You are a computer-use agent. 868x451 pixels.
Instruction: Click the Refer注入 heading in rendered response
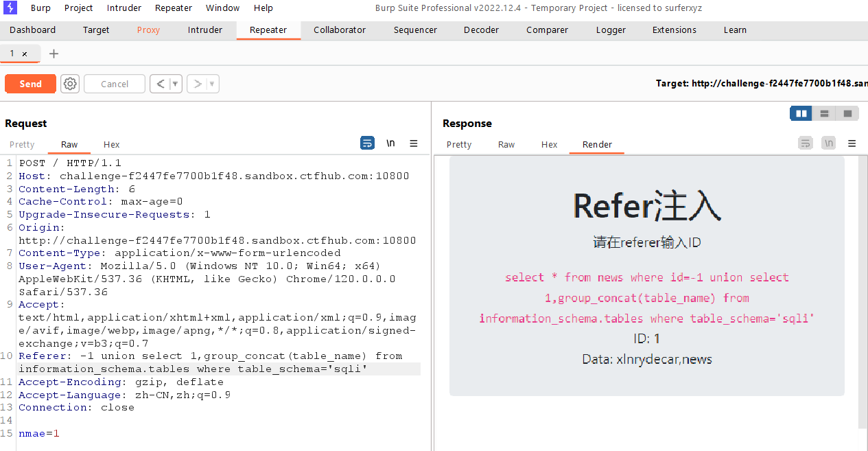(x=646, y=205)
